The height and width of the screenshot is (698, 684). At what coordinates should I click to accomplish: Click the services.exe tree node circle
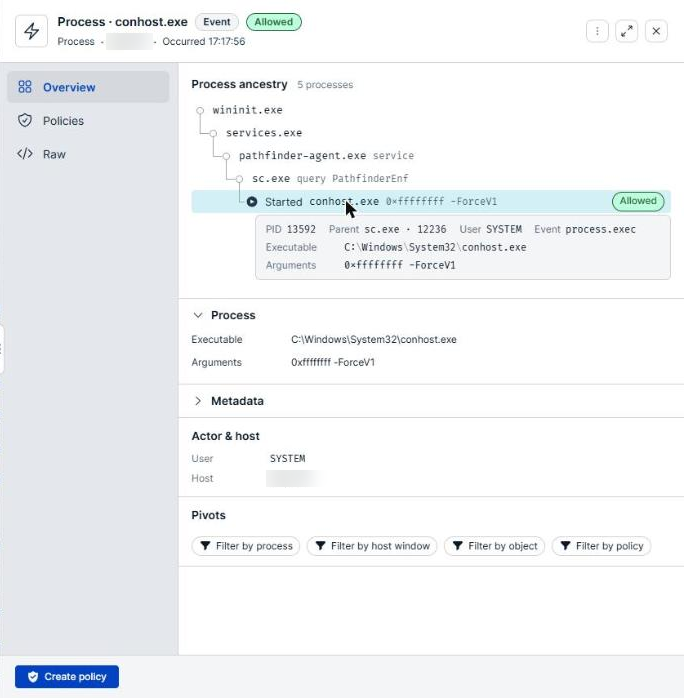[x=213, y=133]
